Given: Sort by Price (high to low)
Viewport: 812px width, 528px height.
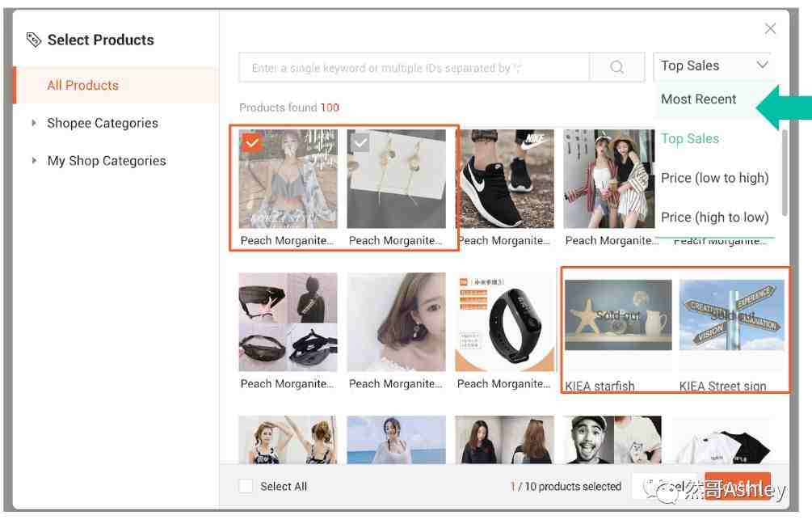Looking at the screenshot, I should click(x=715, y=218).
